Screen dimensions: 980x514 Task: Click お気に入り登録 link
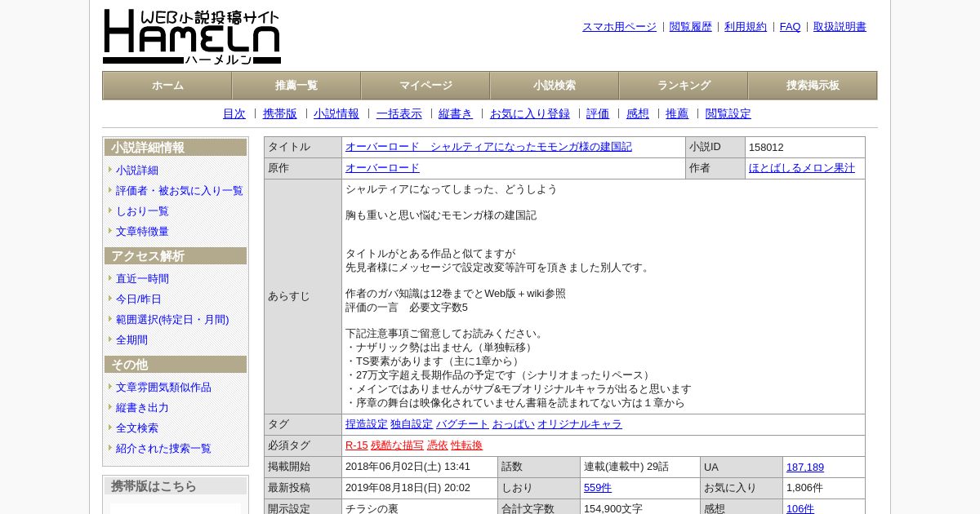point(530,114)
